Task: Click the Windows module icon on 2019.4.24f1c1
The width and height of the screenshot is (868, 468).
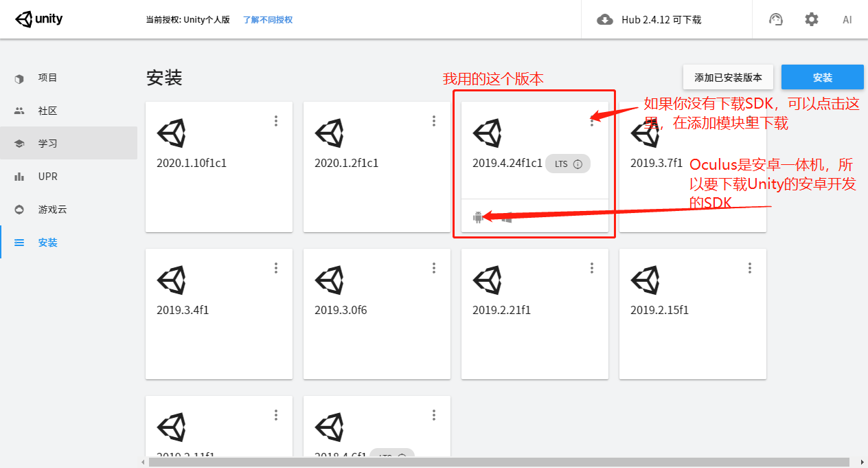Action: coord(507,217)
